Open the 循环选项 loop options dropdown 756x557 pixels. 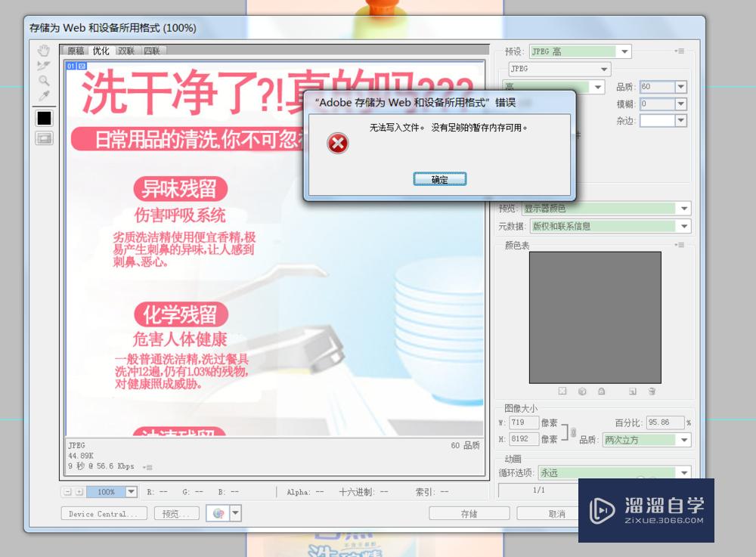[683, 473]
